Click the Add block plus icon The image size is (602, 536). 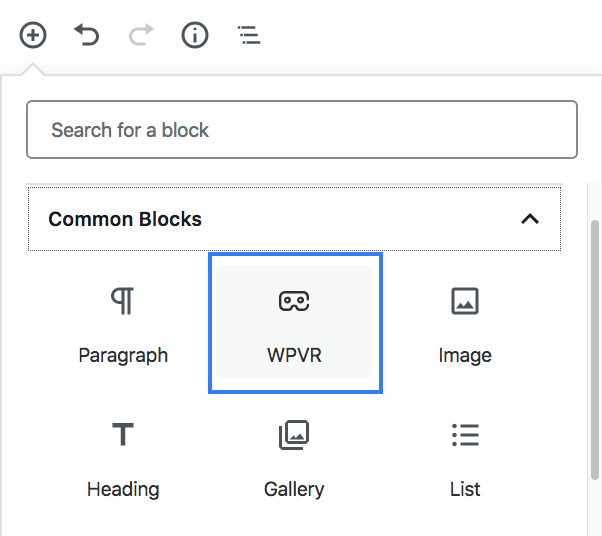click(33, 35)
